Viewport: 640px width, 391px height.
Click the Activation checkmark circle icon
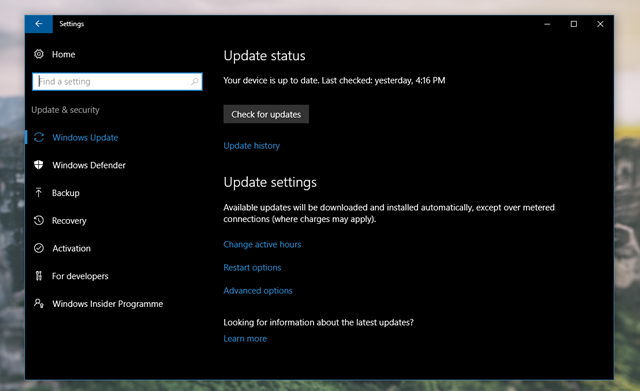click(x=39, y=248)
